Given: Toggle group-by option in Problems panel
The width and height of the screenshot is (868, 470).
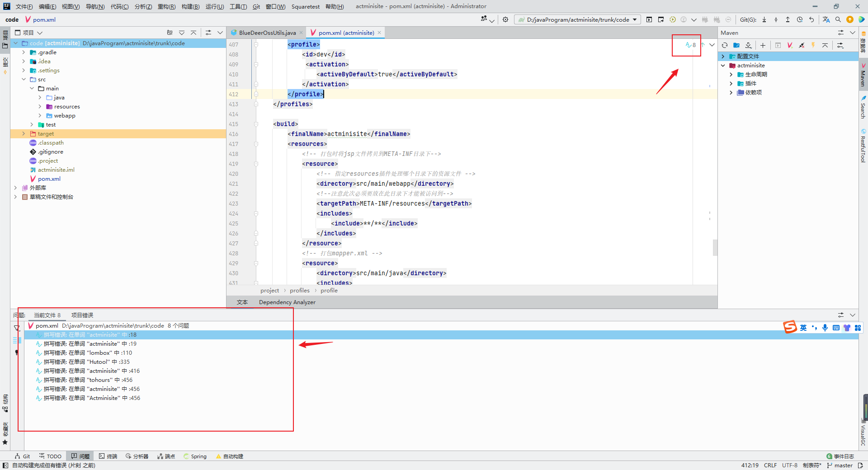Looking at the screenshot, I should click(x=17, y=340).
